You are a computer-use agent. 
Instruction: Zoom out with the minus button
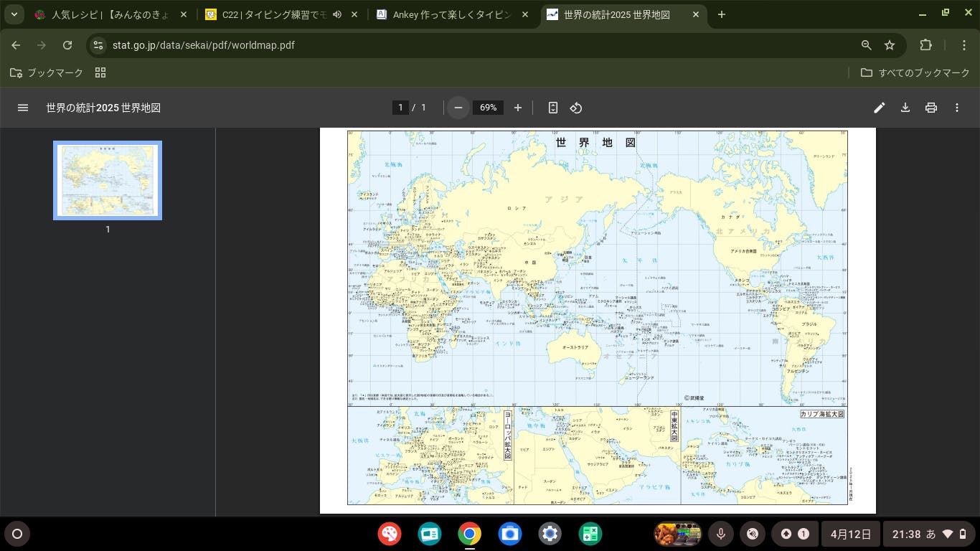click(x=458, y=108)
